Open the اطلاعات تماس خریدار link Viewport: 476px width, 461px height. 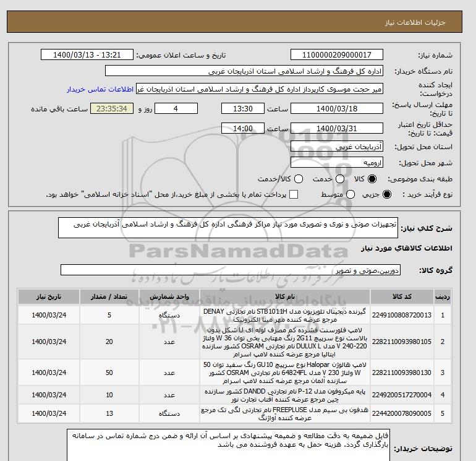pos(100,90)
